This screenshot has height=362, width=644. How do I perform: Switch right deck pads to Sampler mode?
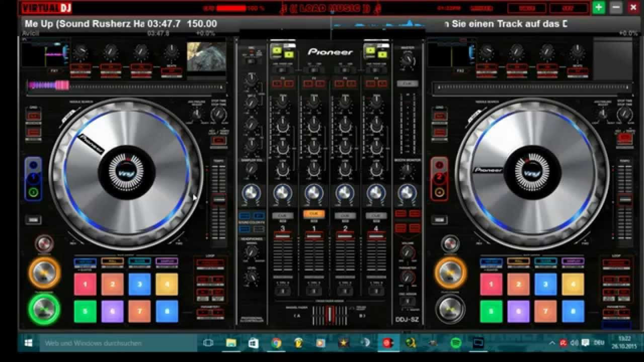pyautogui.click(x=573, y=261)
